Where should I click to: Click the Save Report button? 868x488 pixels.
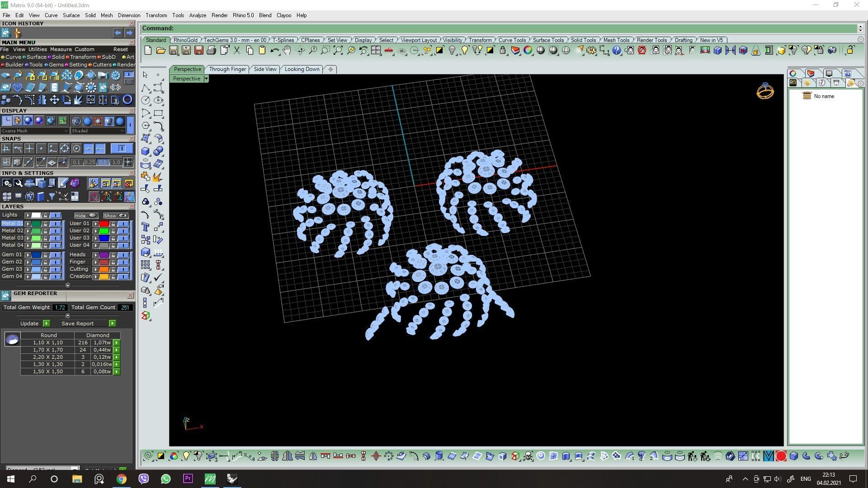(77, 324)
